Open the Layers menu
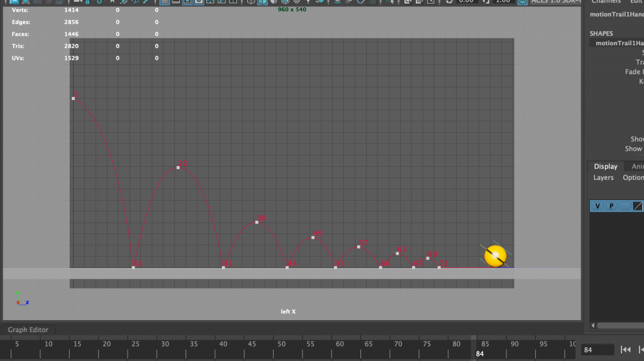This screenshot has width=644, height=361. coord(603,177)
